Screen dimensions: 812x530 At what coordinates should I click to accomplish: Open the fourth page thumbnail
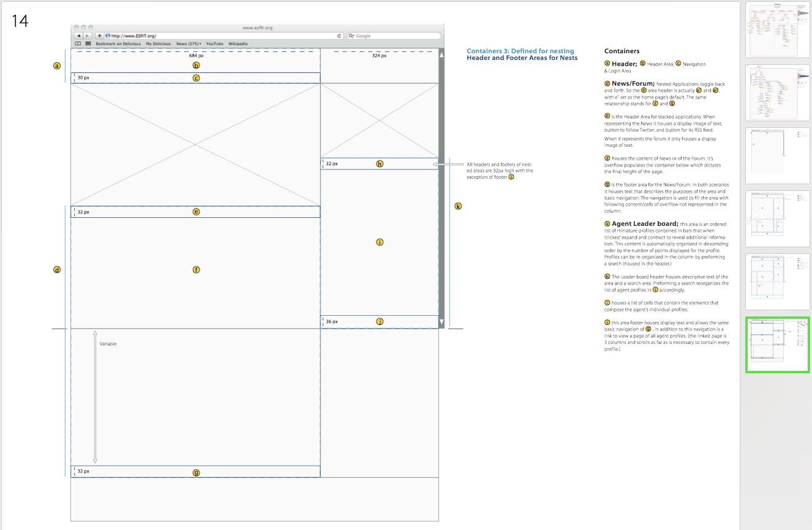778,218
